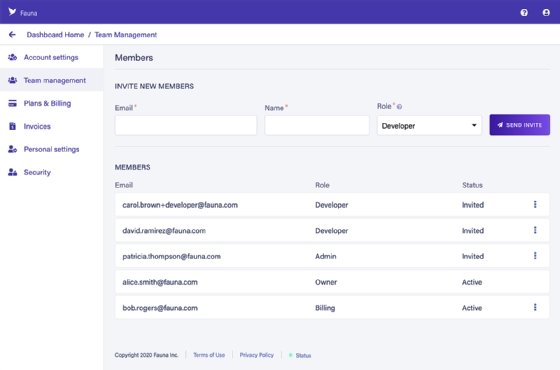Click the Personal settings user icon

pos(12,149)
